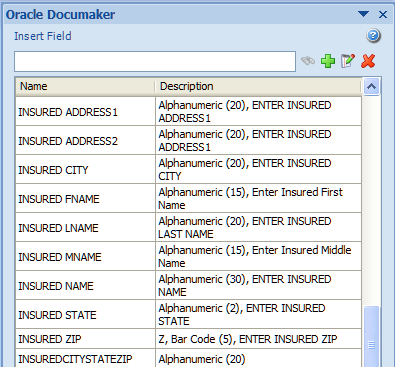
Task: Open the Oracle Documaker pane options dropdown arrow
Action: coord(363,14)
